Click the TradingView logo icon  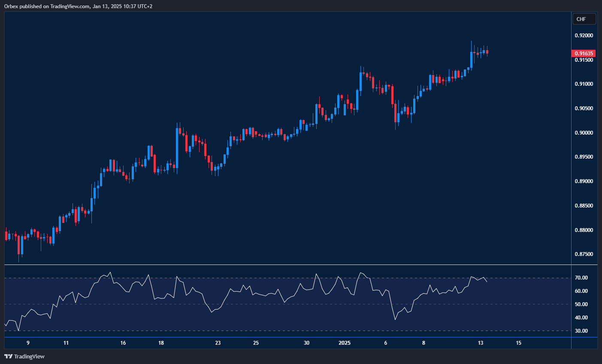(9, 356)
